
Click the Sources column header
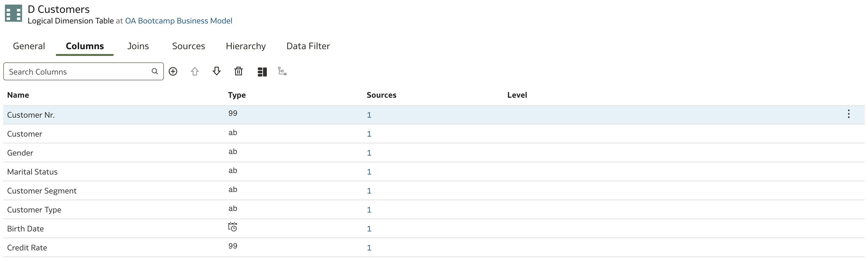click(381, 95)
